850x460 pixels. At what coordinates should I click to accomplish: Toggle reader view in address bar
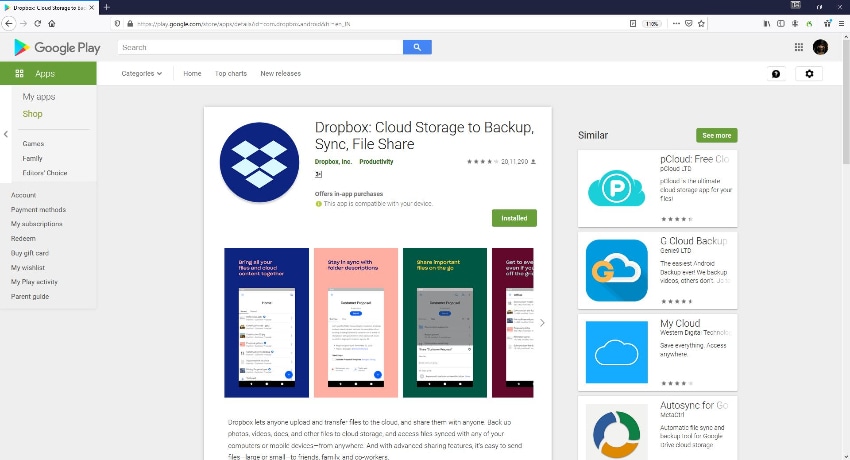coord(633,24)
